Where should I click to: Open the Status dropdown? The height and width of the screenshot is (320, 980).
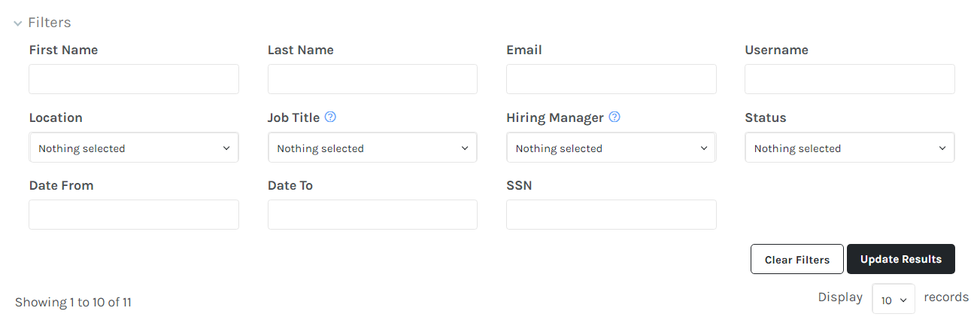point(850,148)
